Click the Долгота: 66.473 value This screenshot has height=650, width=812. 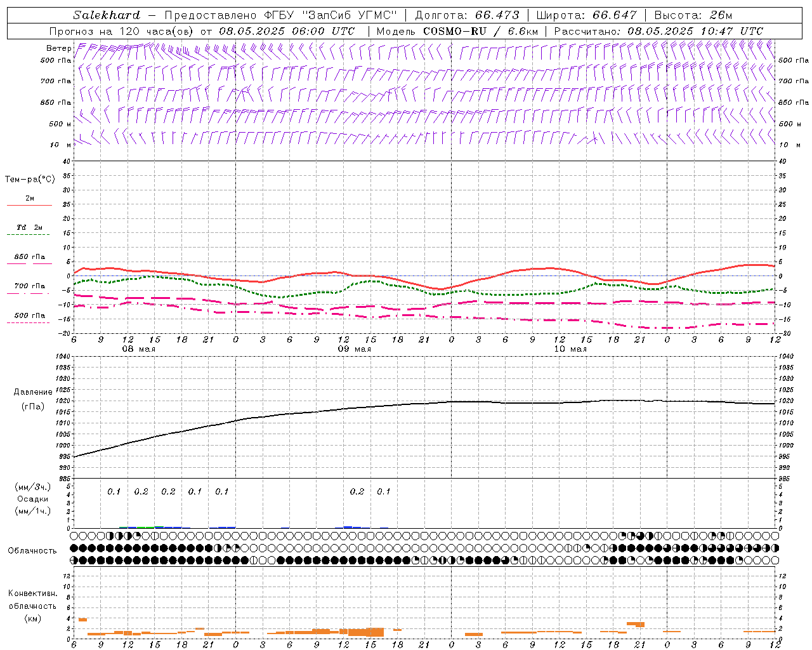click(x=467, y=15)
